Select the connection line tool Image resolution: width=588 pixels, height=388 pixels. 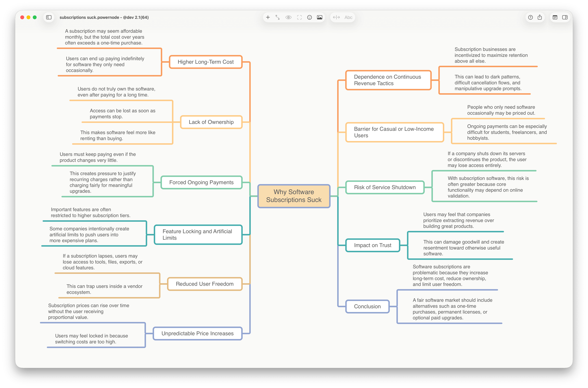[278, 17]
